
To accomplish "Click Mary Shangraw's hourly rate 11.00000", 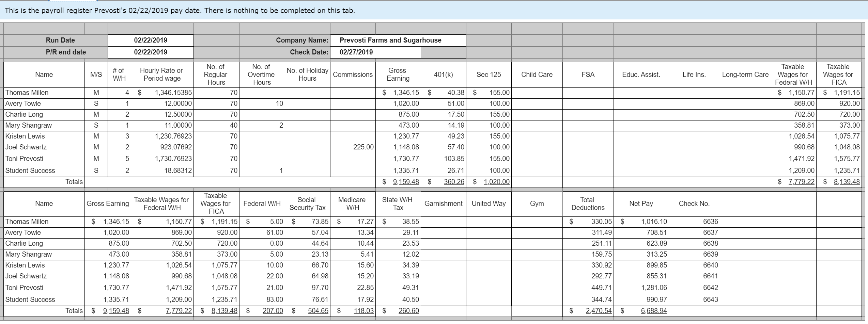I will pyautogui.click(x=162, y=125).
